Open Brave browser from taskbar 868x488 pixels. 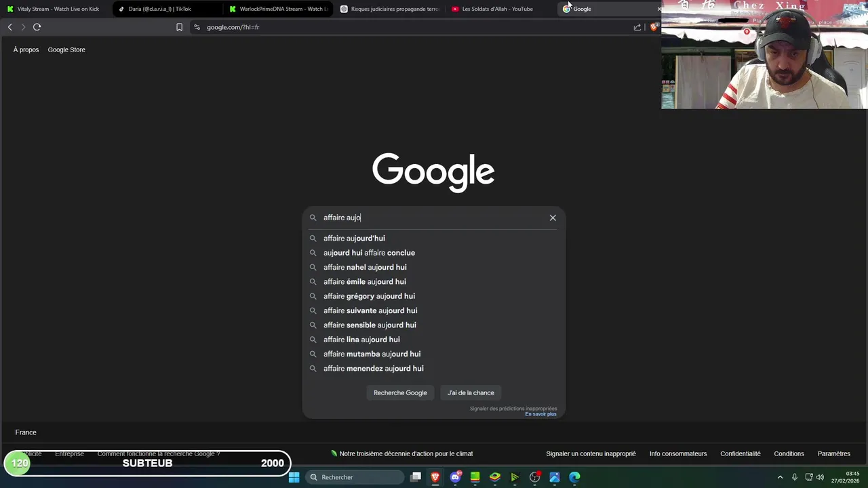pos(435,477)
